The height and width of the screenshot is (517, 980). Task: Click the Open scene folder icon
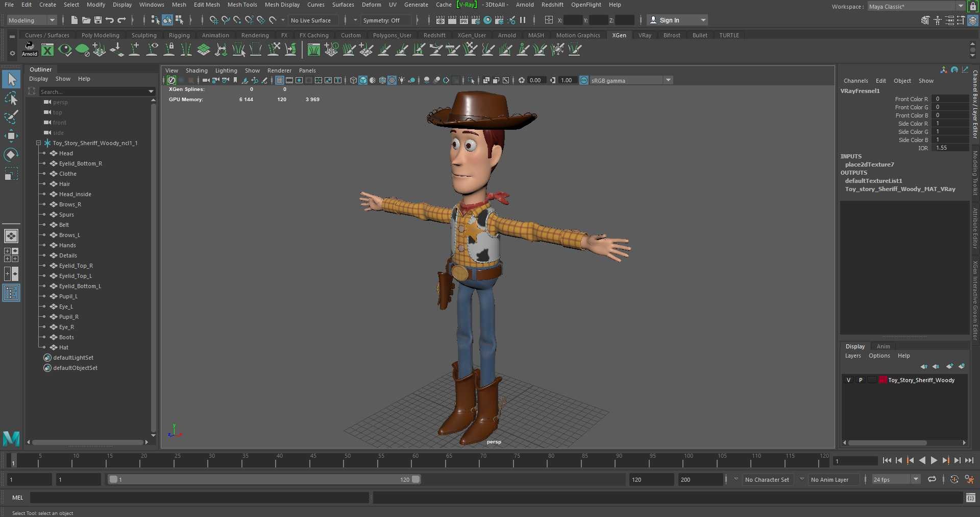click(x=86, y=20)
